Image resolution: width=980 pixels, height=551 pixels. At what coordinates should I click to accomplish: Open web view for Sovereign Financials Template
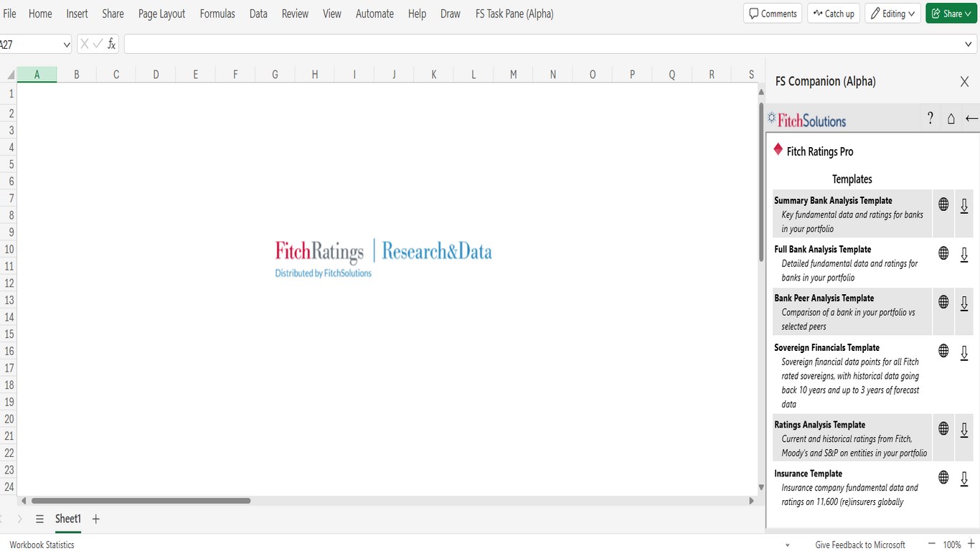(943, 351)
